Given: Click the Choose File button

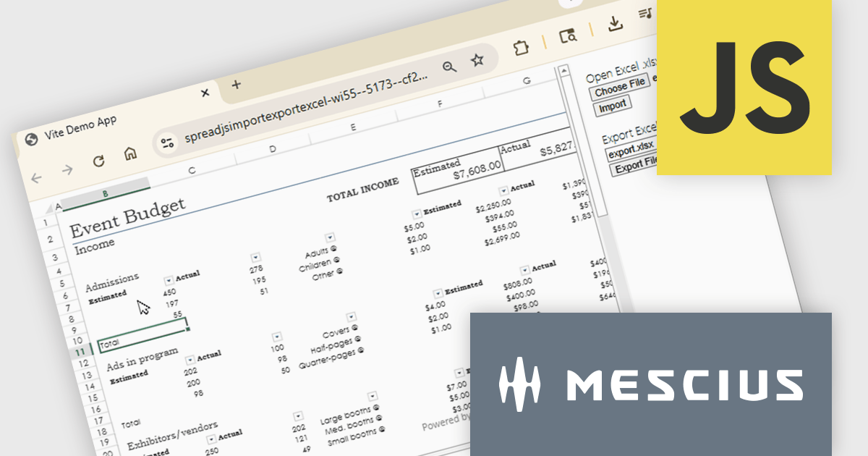Looking at the screenshot, I should 620,87.
